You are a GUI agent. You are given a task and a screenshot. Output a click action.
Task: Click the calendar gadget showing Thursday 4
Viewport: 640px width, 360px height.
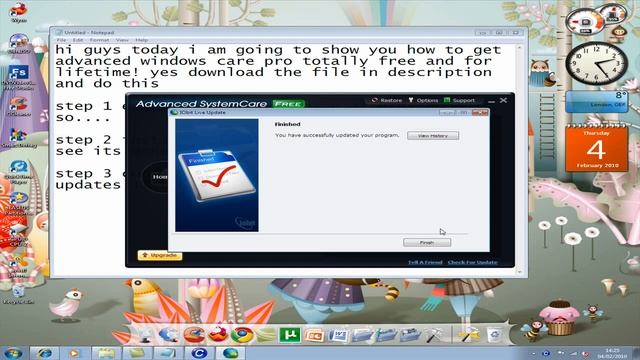pyautogui.click(x=596, y=148)
